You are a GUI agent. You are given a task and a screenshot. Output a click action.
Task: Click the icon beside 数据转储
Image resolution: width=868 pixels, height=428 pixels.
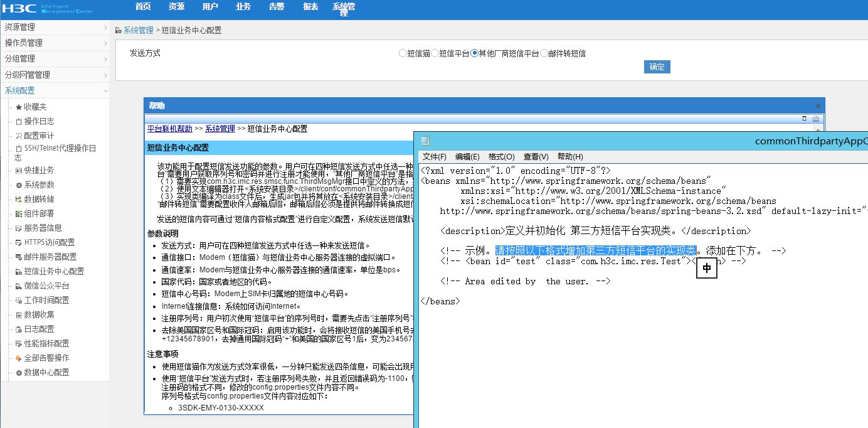(x=19, y=200)
